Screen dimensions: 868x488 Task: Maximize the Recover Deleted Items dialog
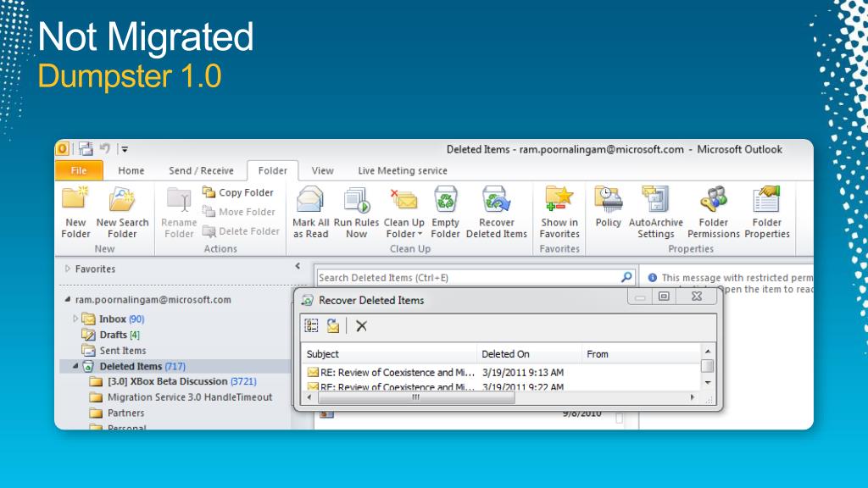click(664, 297)
